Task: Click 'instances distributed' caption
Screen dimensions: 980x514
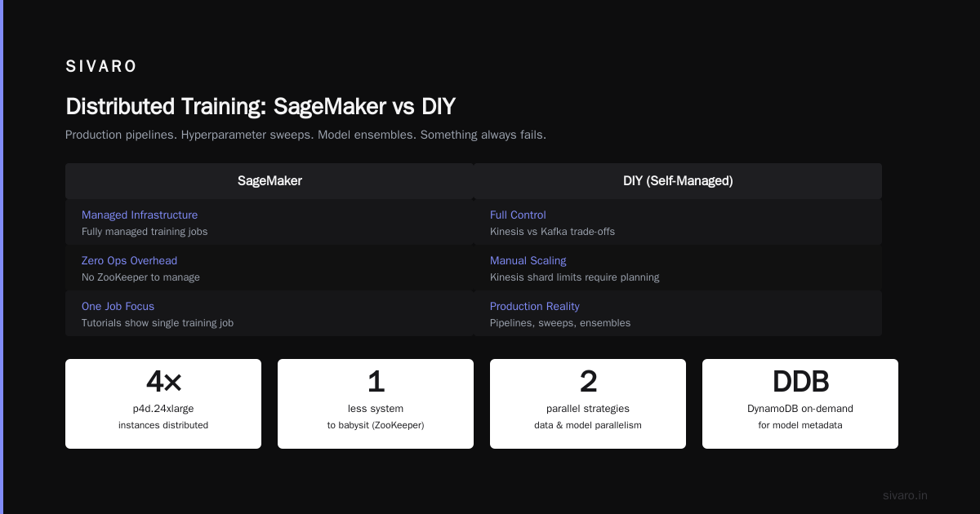Action: [163, 425]
